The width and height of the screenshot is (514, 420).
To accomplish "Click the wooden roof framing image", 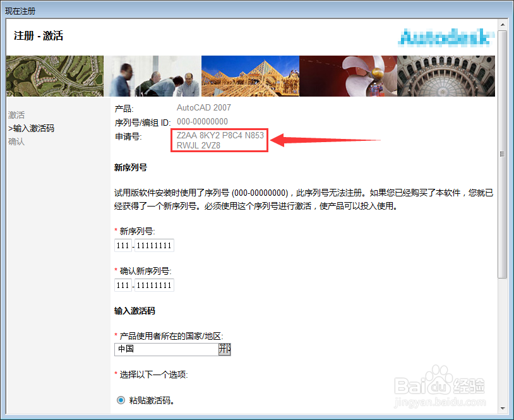I will coord(250,76).
